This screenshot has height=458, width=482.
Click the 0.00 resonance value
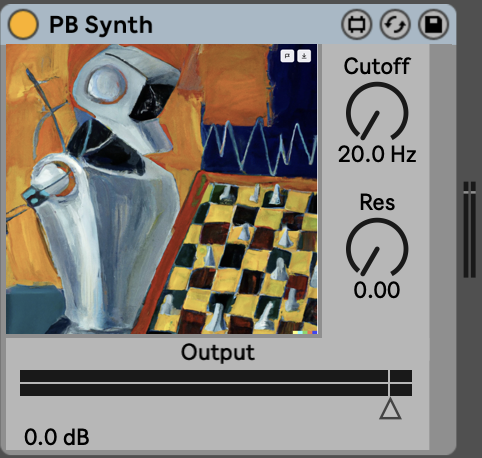tap(377, 290)
